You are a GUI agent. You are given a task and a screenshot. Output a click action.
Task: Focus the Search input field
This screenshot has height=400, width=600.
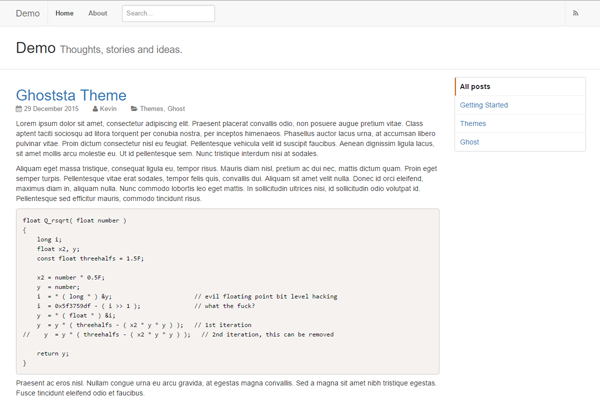(x=168, y=13)
